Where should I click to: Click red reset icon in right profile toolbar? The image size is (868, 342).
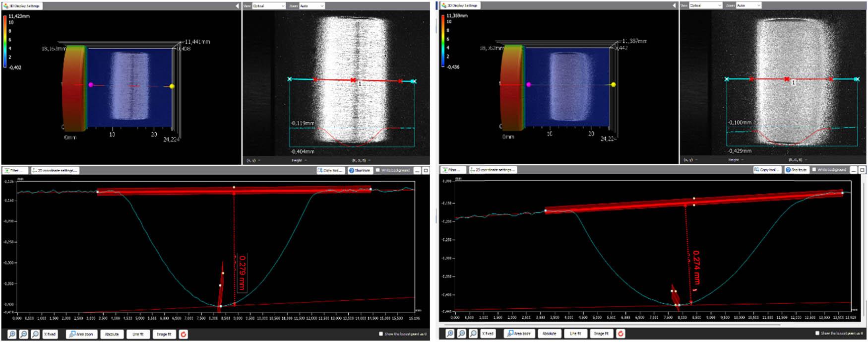(x=620, y=333)
